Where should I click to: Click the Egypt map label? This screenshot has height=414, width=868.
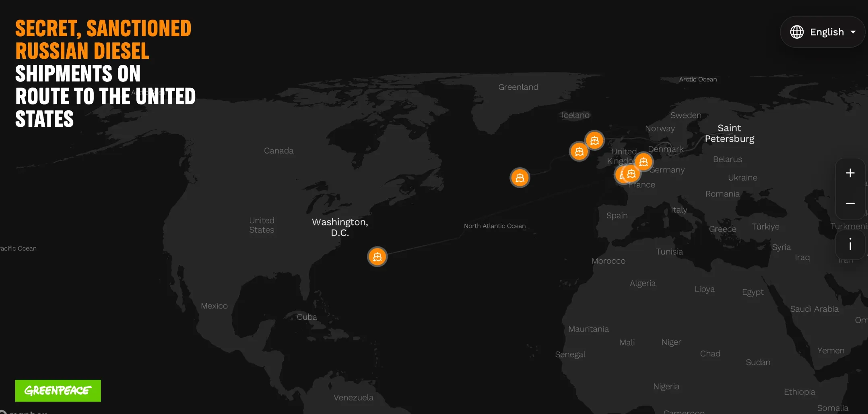(x=753, y=292)
